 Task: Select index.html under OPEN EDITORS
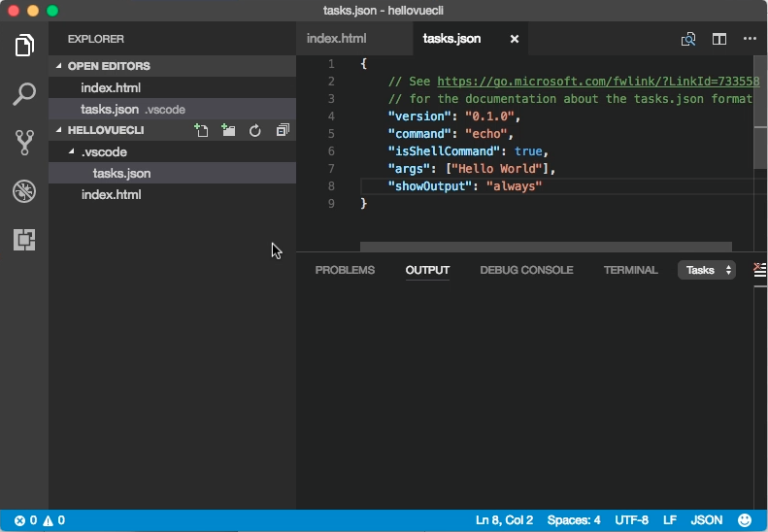coord(173,87)
